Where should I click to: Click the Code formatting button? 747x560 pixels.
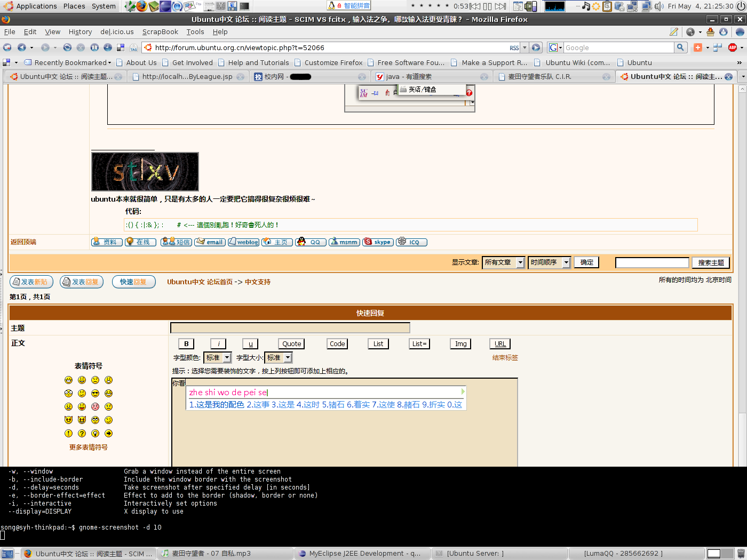click(x=337, y=344)
